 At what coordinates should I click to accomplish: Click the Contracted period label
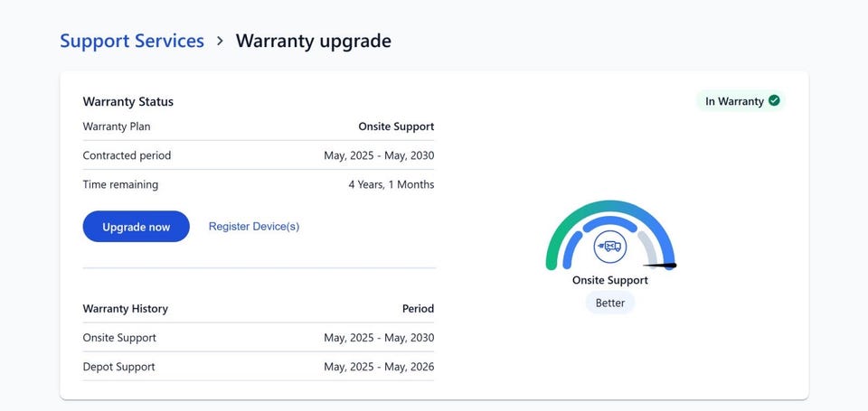127,155
